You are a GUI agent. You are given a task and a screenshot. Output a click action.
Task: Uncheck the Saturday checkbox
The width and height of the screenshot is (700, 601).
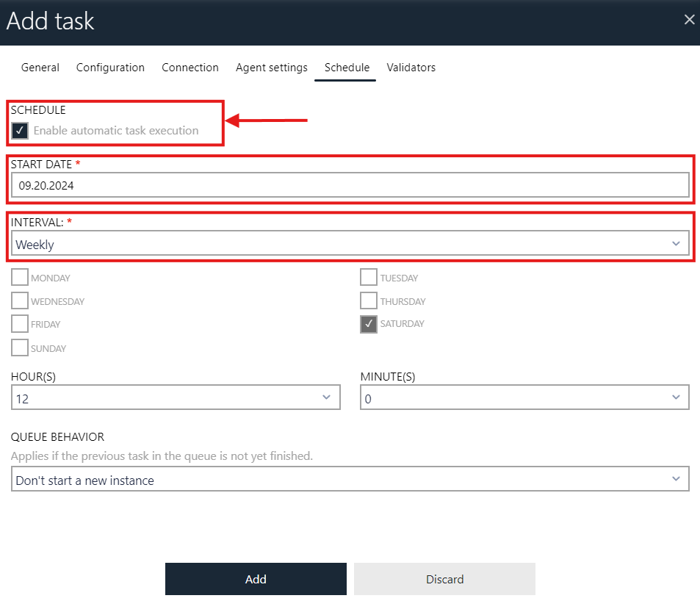tap(368, 324)
